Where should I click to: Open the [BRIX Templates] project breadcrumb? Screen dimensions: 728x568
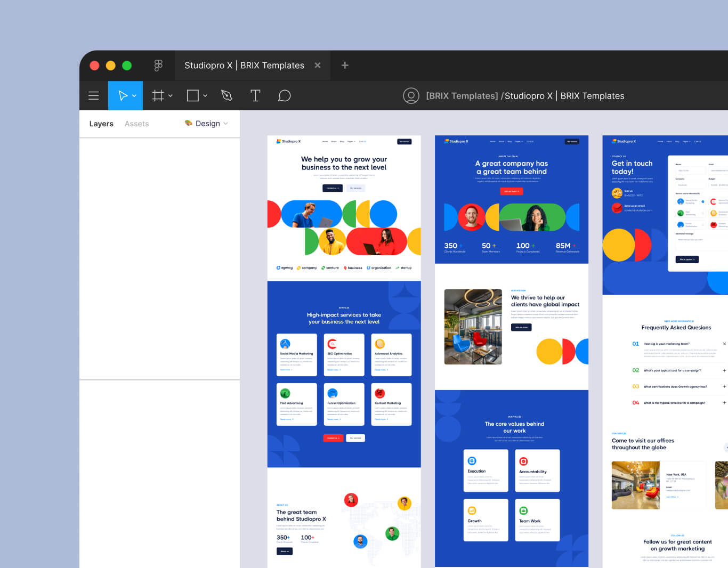[x=462, y=95]
